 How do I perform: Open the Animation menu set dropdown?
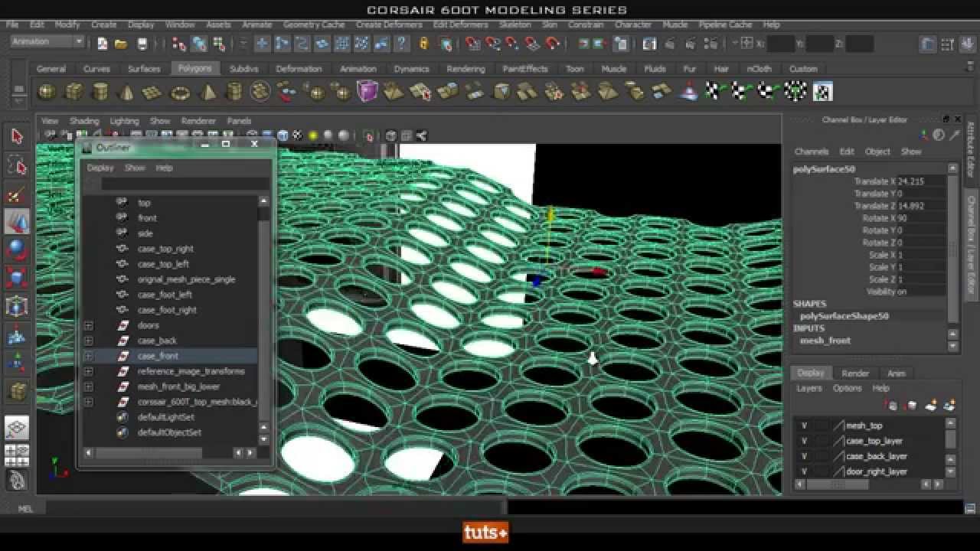(47, 42)
